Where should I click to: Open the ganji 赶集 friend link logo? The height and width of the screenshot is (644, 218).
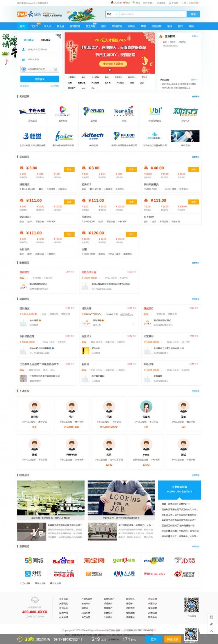124,560
